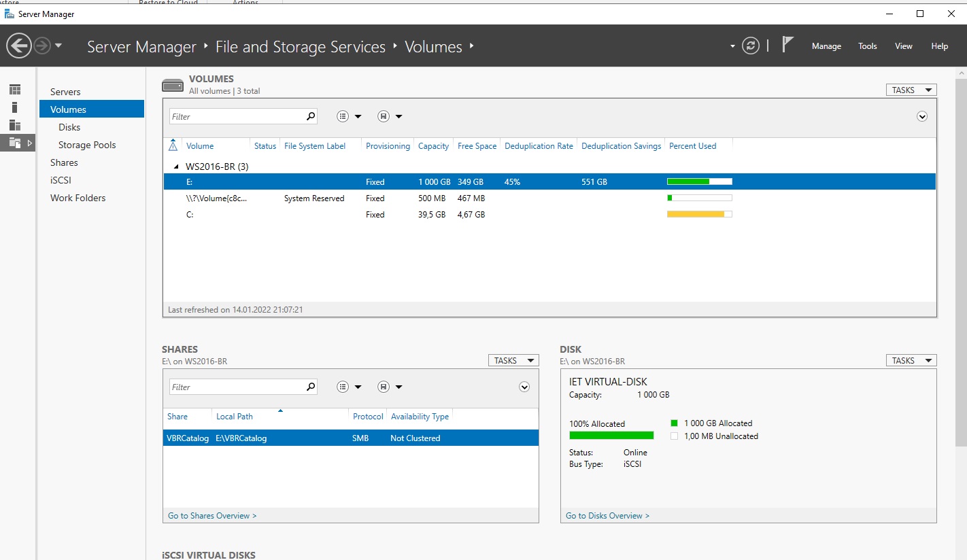
Task: Sort by the Local Path column
Action: click(234, 417)
